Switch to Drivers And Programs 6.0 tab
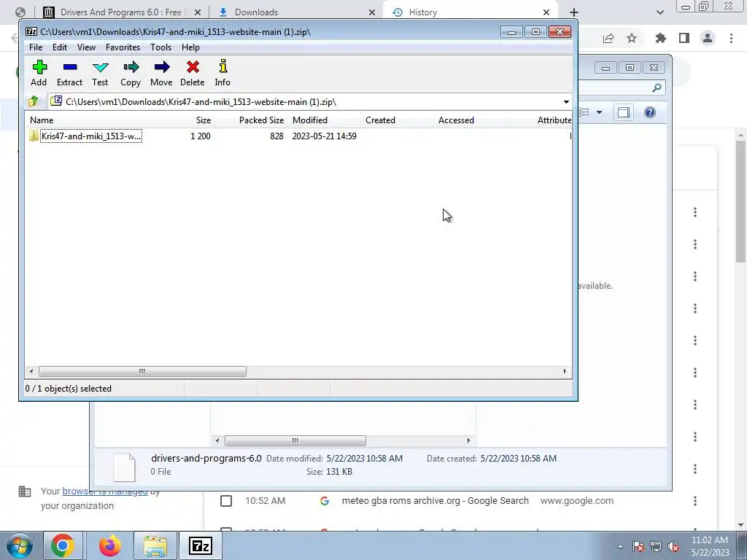This screenshot has height=560, width=747. (121, 12)
